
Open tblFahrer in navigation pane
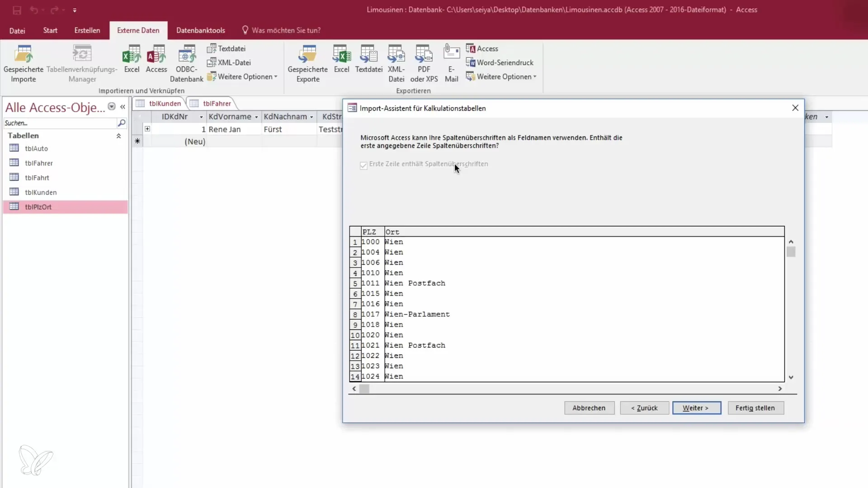point(39,163)
